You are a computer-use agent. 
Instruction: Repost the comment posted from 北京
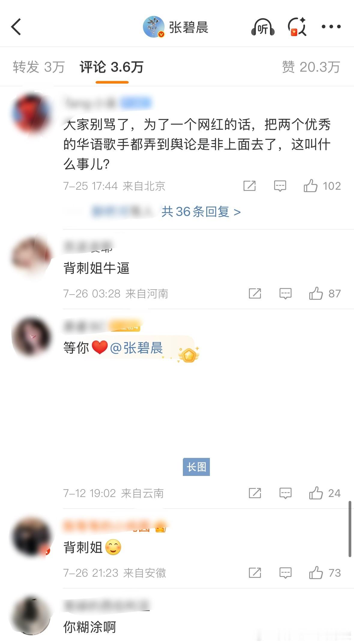coord(249,186)
